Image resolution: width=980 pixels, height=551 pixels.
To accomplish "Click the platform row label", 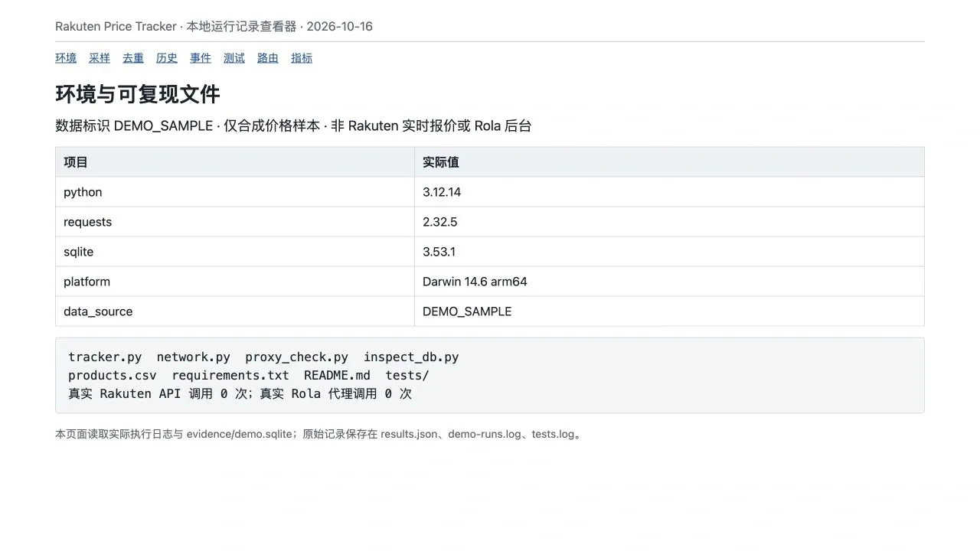I will [87, 282].
